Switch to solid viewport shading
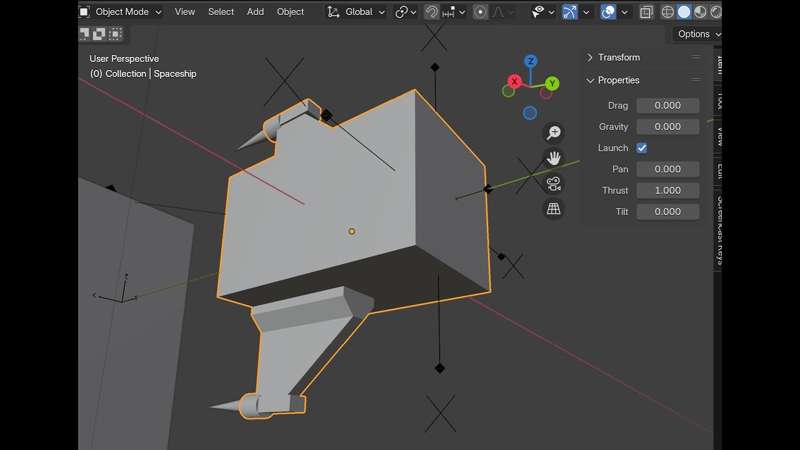The height and width of the screenshot is (450, 800). point(684,12)
